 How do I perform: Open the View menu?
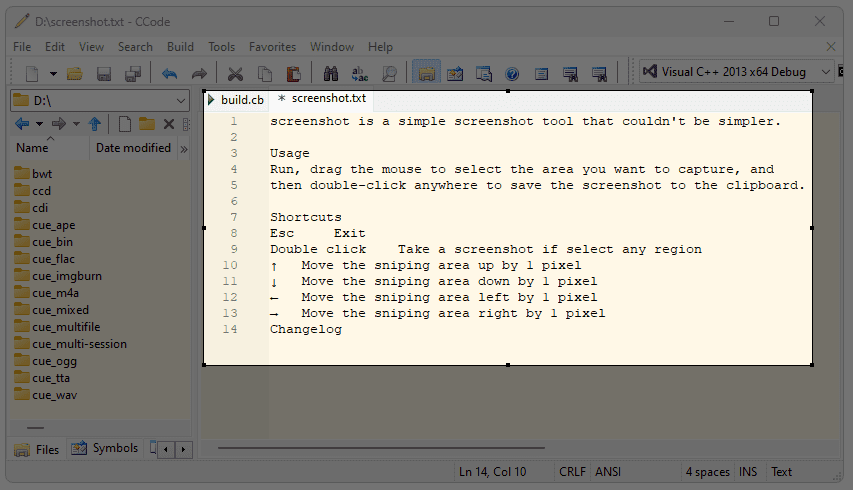[91, 47]
